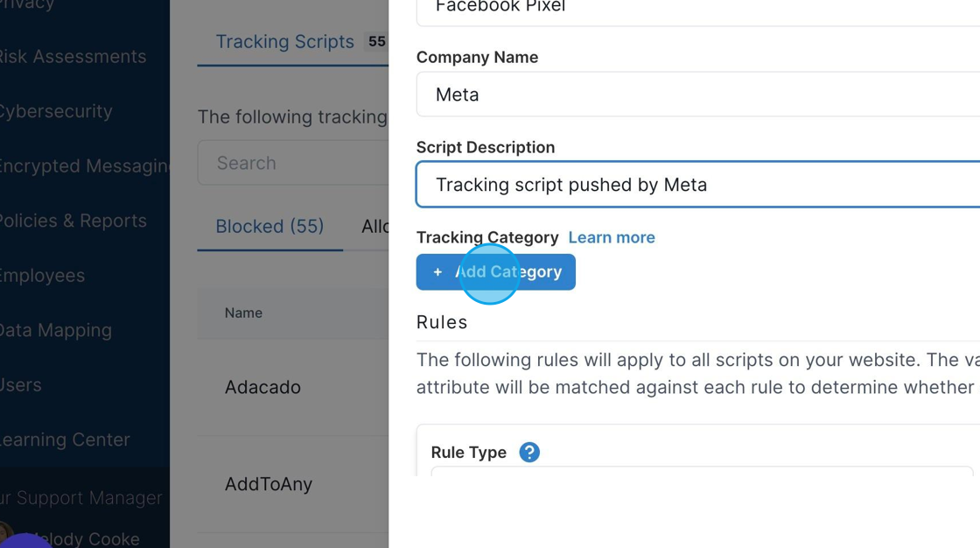The image size is (980, 548).
Task: Open Risk Assessments in the sidebar
Action: coord(73,57)
